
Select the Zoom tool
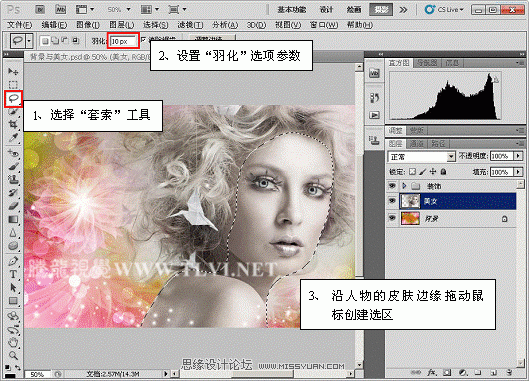[x=13, y=355]
